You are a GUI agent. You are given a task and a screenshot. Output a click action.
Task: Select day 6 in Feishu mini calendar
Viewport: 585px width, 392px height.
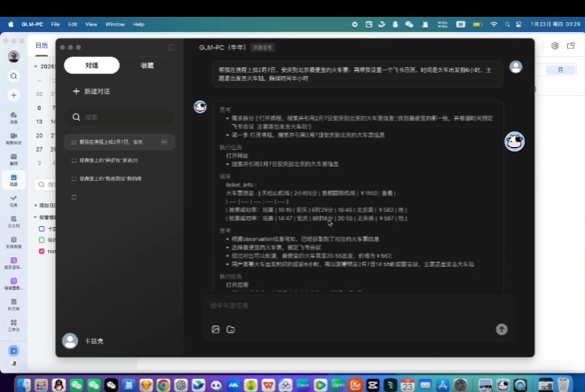coord(39,107)
